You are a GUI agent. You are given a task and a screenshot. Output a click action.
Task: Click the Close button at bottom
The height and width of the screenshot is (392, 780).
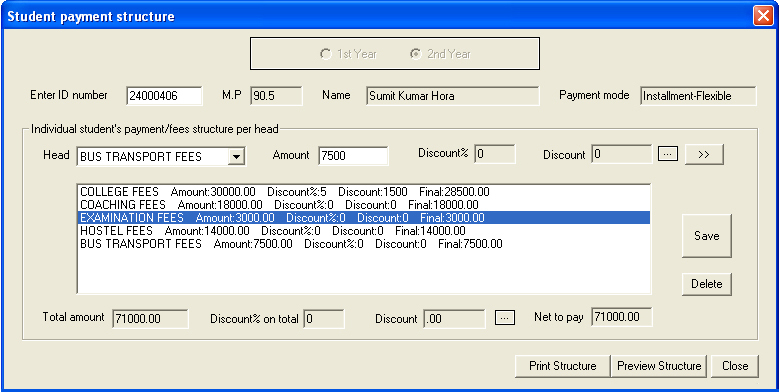coord(735,366)
